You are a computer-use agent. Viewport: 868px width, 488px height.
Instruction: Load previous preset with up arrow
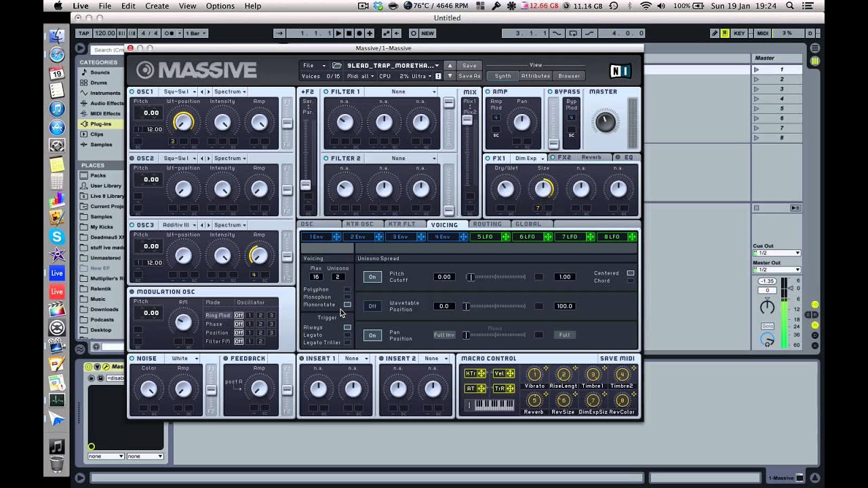point(450,66)
